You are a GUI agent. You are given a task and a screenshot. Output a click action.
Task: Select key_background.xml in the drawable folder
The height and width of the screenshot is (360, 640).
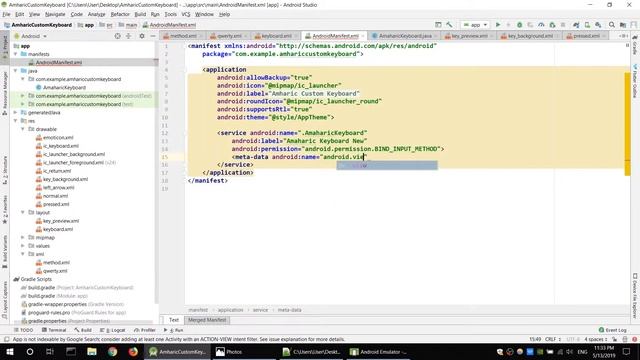pyautogui.click(x=62, y=179)
